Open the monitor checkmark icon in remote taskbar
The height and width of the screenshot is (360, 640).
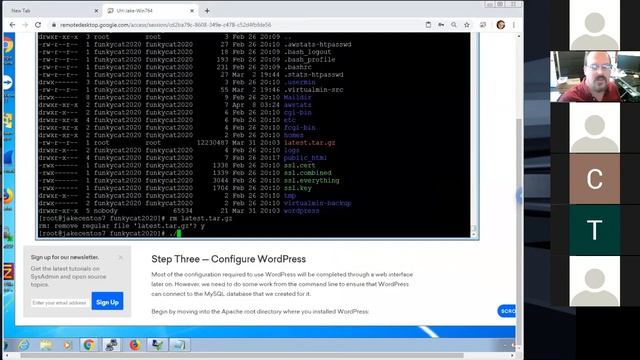(157, 345)
